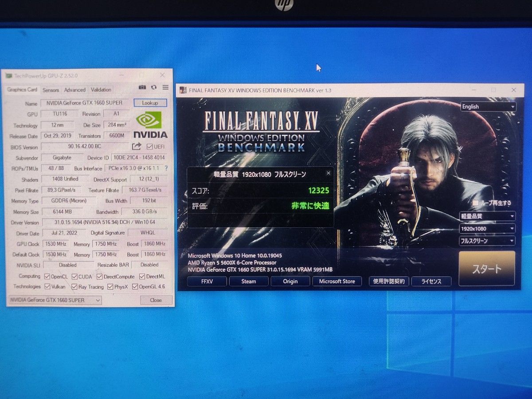Click the Memory Size value 6144 MB
This screenshot has width=532, height=399.
coord(63,212)
